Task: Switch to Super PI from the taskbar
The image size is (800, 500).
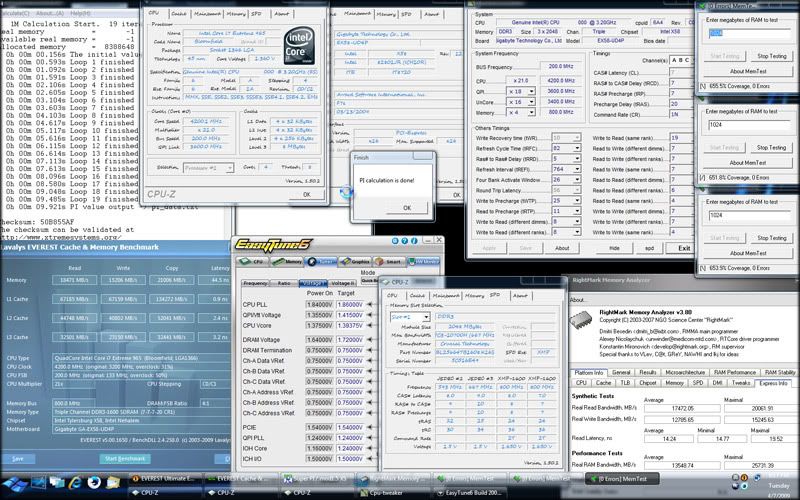Action: [x=317, y=479]
